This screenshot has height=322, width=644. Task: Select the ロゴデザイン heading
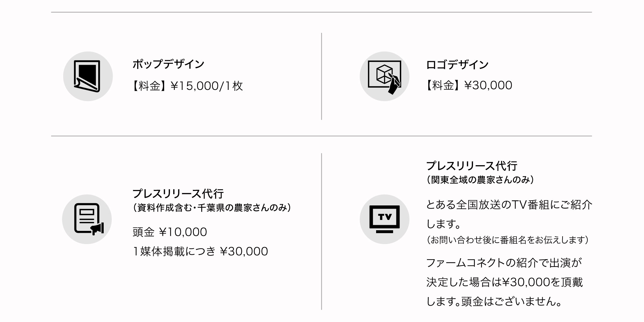[x=457, y=64]
